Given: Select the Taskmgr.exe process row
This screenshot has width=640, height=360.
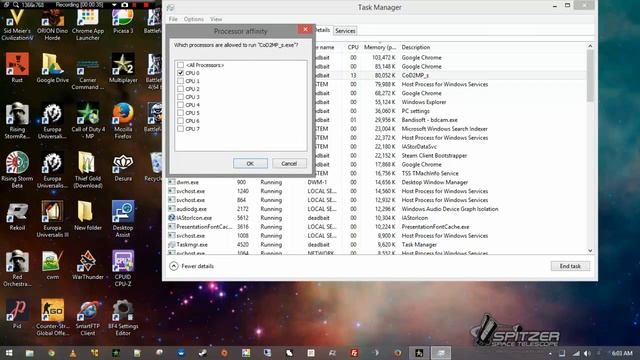Looking at the screenshot, I should [378, 244].
